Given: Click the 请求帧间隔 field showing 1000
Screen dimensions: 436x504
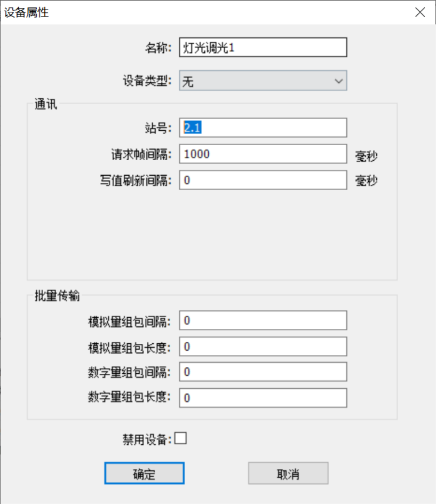Looking at the screenshot, I should coord(263,154).
